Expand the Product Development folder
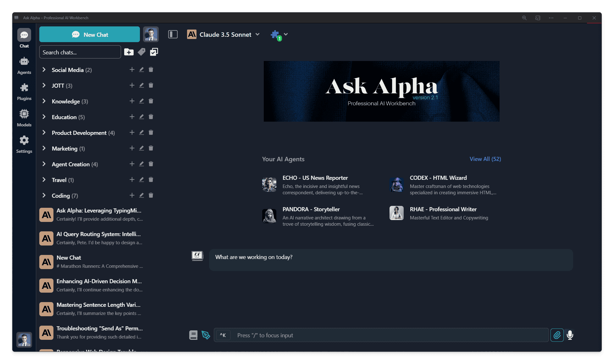The image size is (614, 364). (x=44, y=132)
